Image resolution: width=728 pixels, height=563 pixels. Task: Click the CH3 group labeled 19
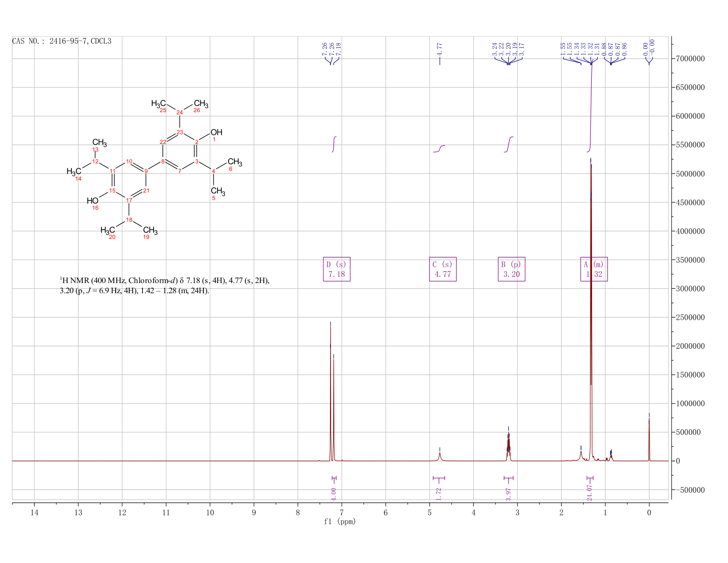(x=150, y=230)
